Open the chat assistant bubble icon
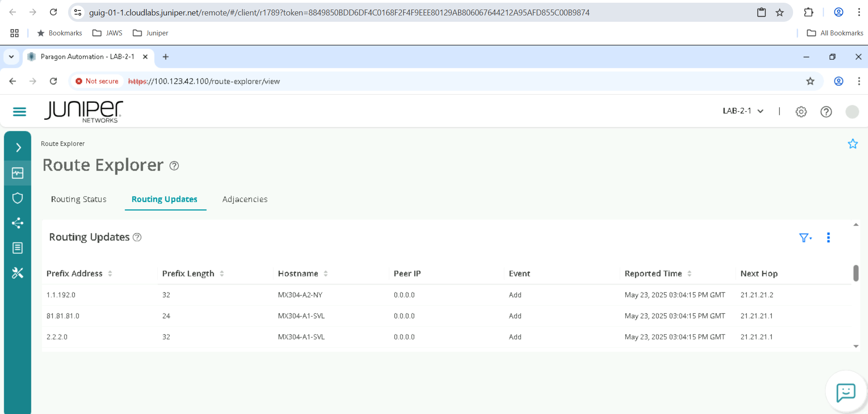Image resolution: width=868 pixels, height=414 pixels. (846, 392)
